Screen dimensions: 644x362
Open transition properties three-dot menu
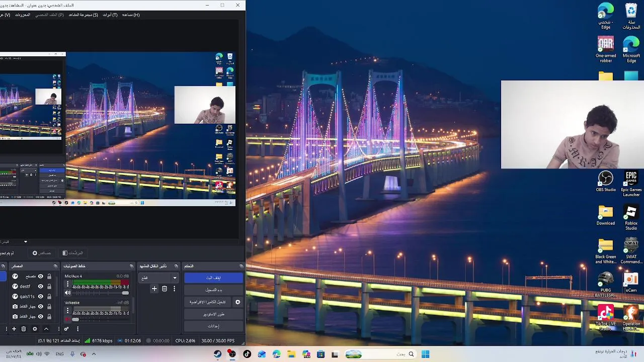174,289
